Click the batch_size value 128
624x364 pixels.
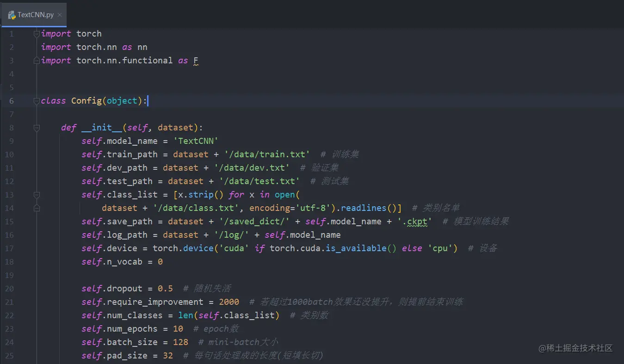[180, 342]
